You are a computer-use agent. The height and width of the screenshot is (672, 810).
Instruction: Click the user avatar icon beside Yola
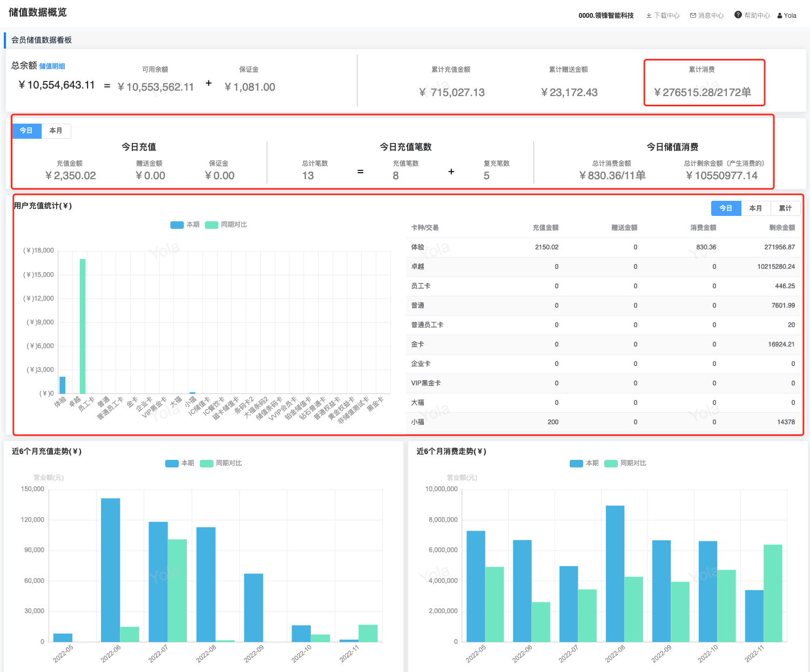pyautogui.click(x=780, y=16)
